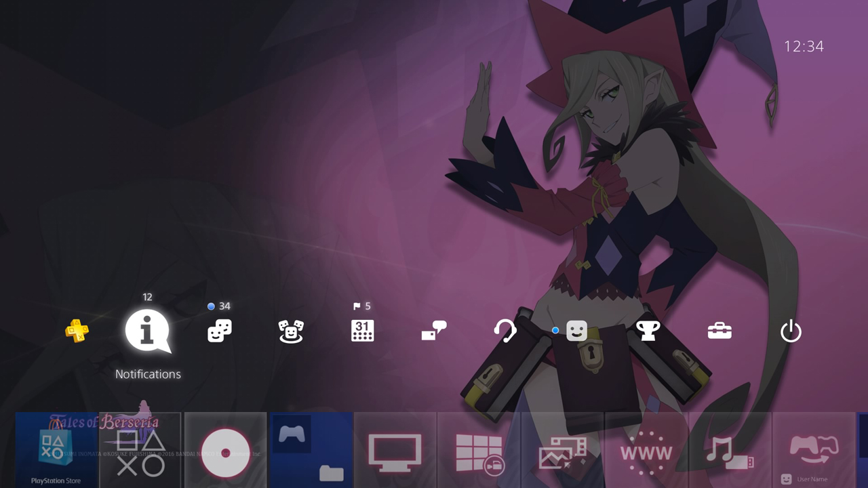Open the Events calendar icon
868x488 pixels.
pyautogui.click(x=363, y=331)
